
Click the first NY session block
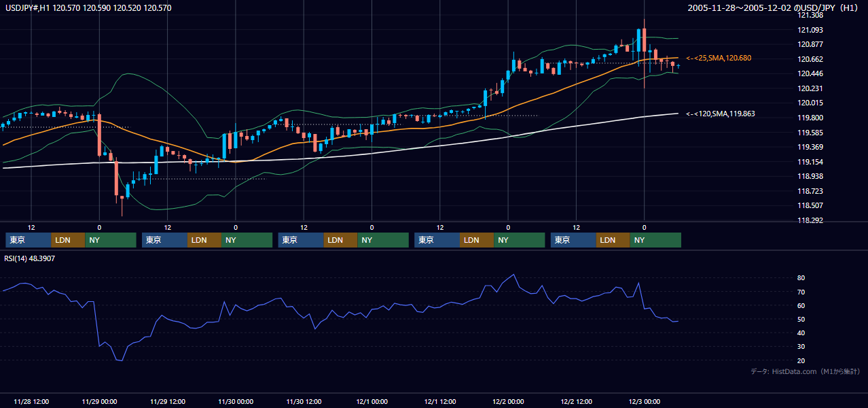point(111,240)
